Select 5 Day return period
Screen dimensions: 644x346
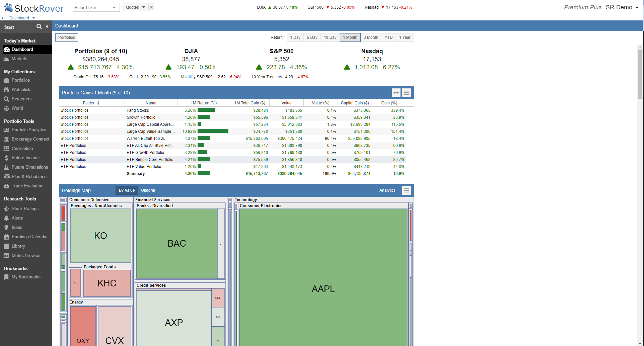click(x=312, y=37)
